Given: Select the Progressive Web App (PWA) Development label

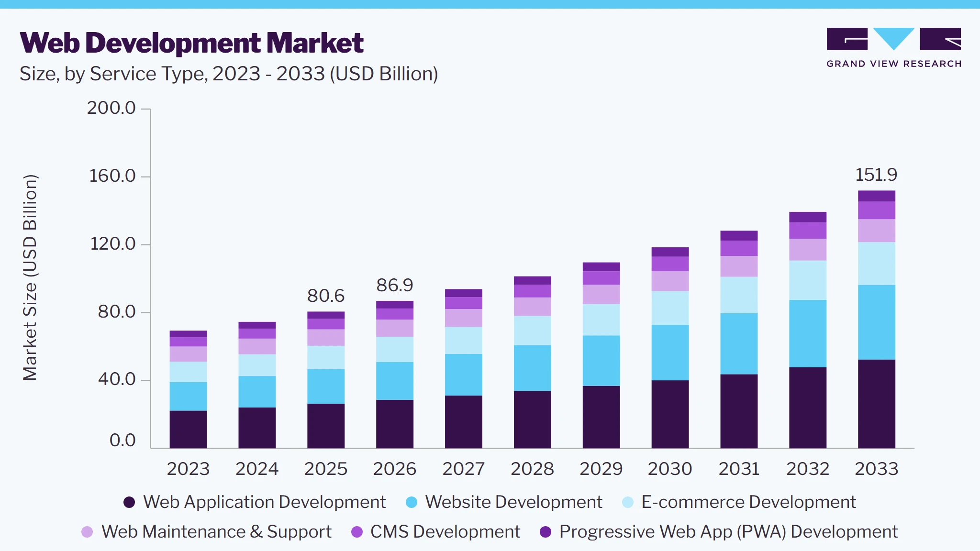Looking at the screenshot, I should pos(728,532).
